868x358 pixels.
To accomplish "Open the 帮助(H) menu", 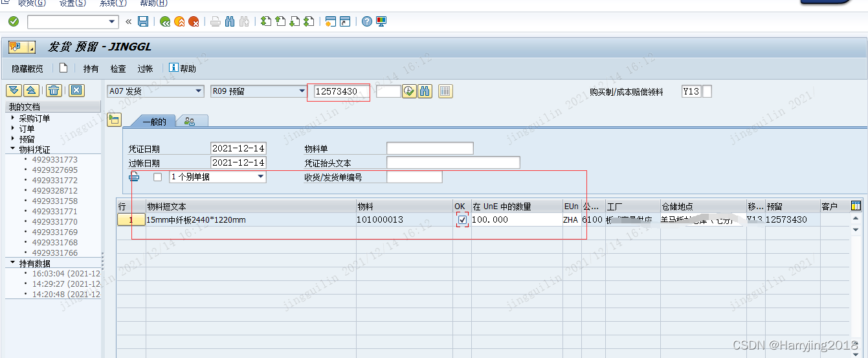I will (x=153, y=3).
